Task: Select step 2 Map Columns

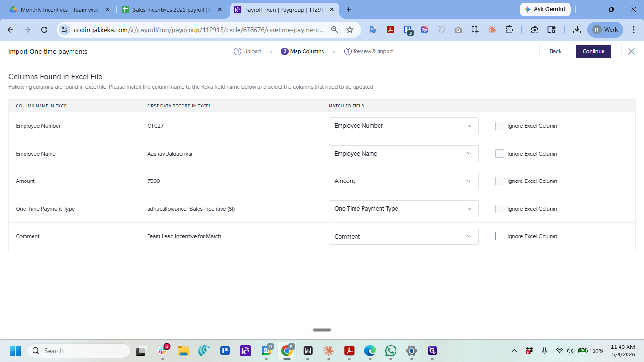Action: click(302, 51)
